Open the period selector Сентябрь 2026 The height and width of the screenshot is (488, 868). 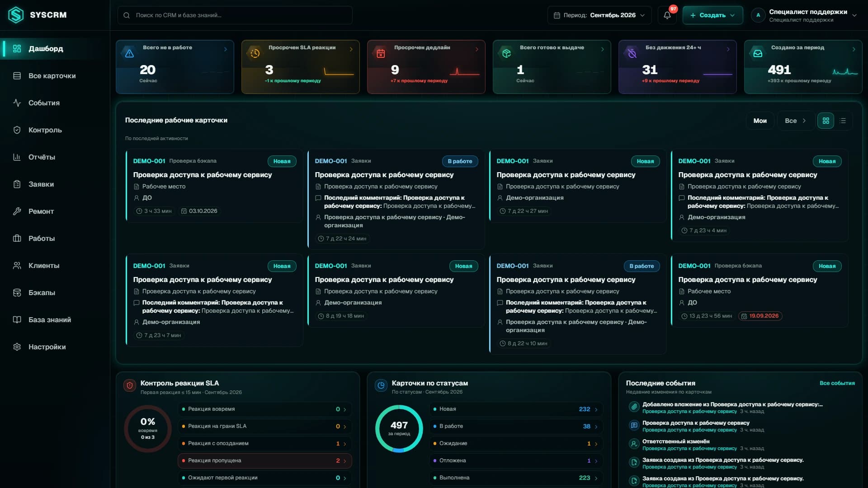click(x=599, y=15)
